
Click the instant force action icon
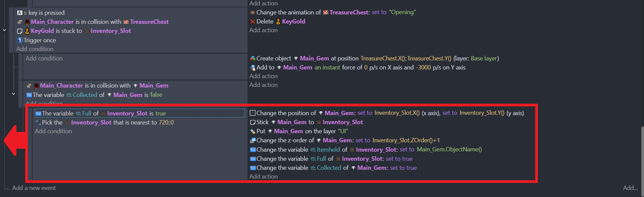pos(252,67)
